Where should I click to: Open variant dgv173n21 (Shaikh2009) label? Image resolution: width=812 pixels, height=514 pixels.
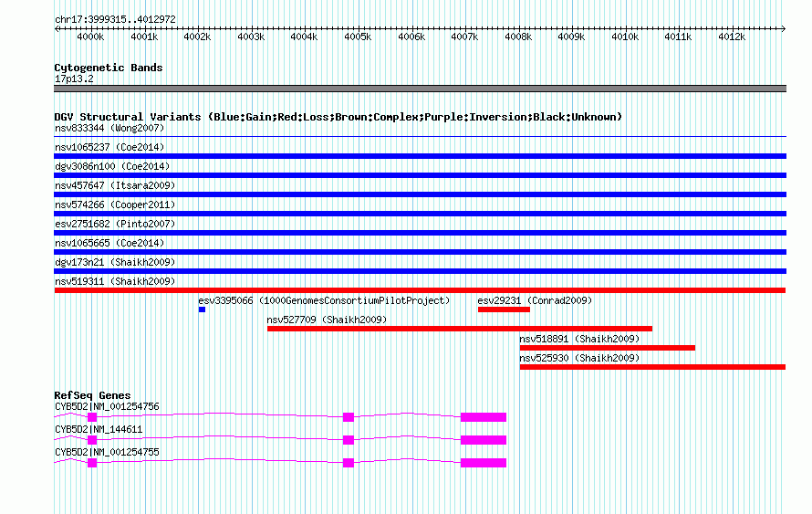pos(115,262)
